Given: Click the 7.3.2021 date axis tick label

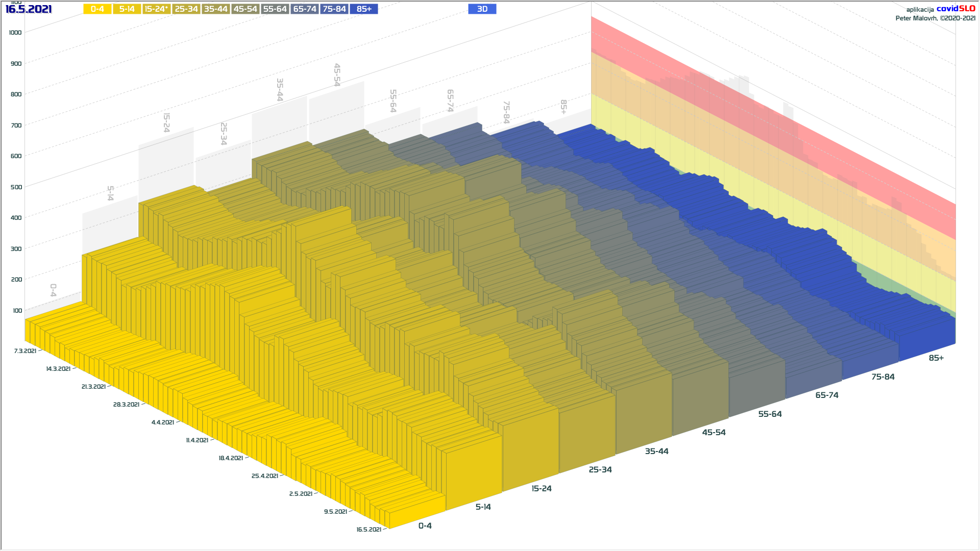Looking at the screenshot, I should (x=25, y=351).
